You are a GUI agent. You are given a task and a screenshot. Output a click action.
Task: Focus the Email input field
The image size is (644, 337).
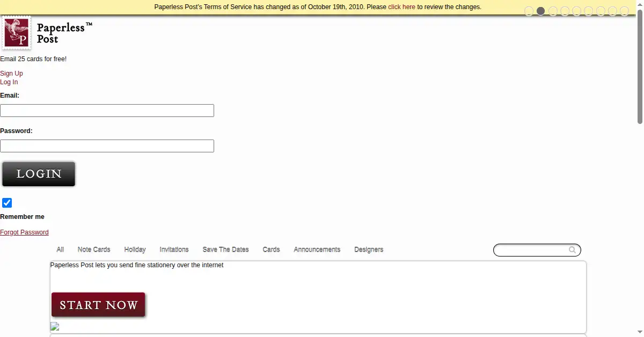pyautogui.click(x=107, y=111)
